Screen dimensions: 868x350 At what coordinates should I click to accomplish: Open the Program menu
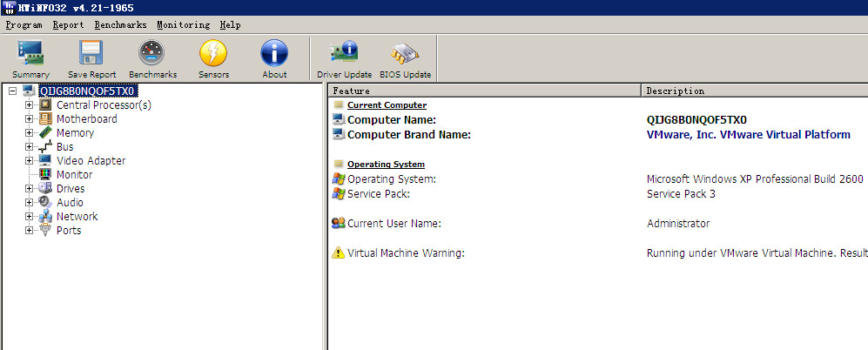pyautogui.click(x=24, y=25)
